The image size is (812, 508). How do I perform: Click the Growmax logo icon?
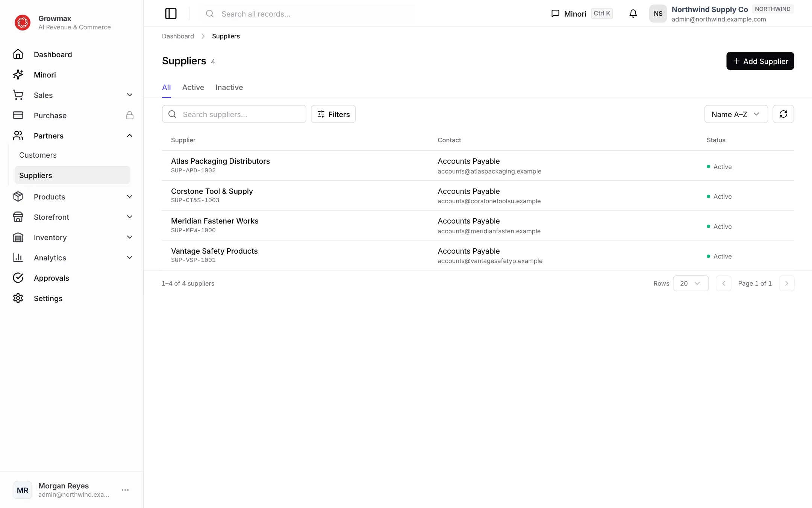pyautogui.click(x=23, y=23)
